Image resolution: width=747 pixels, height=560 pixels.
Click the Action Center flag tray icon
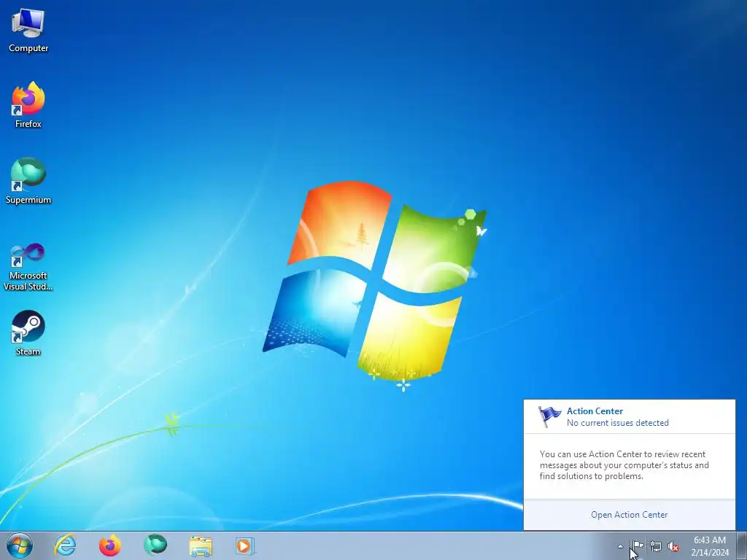pos(638,546)
